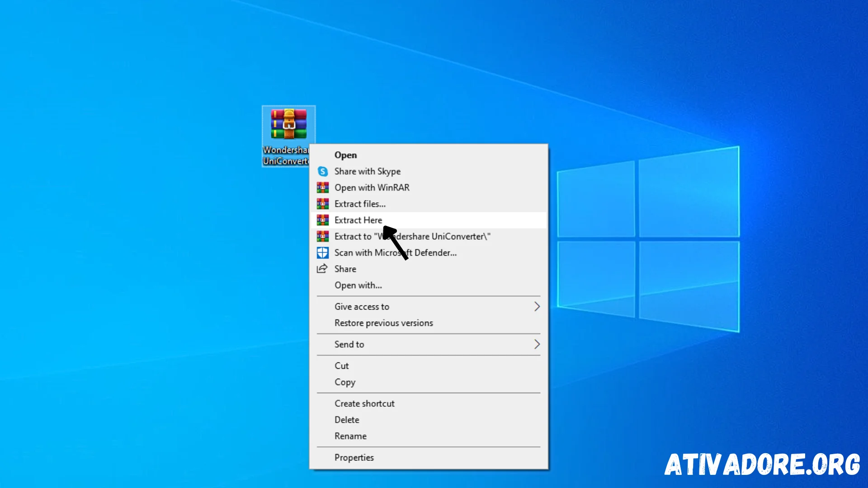
Task: Select 'Create shortcut' from context menu
Action: (364, 404)
